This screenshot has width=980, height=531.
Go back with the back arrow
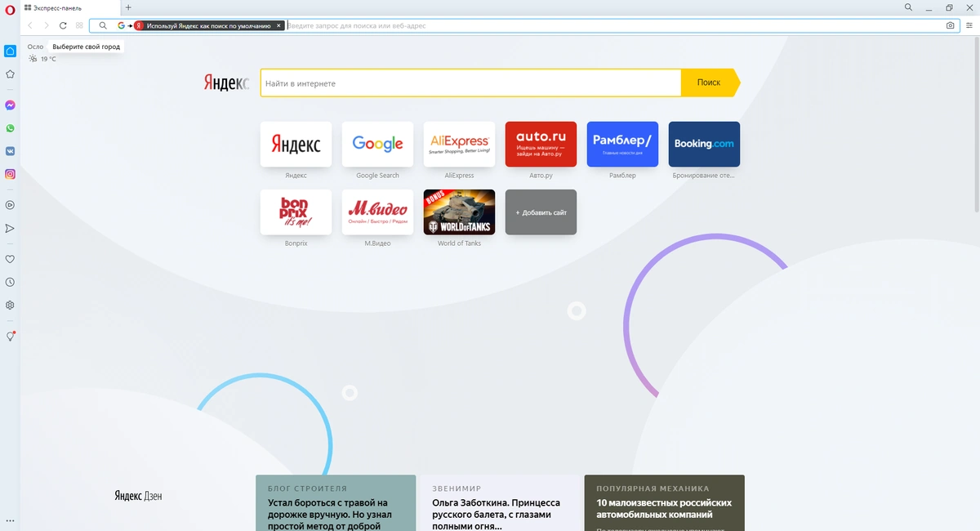tap(30, 25)
